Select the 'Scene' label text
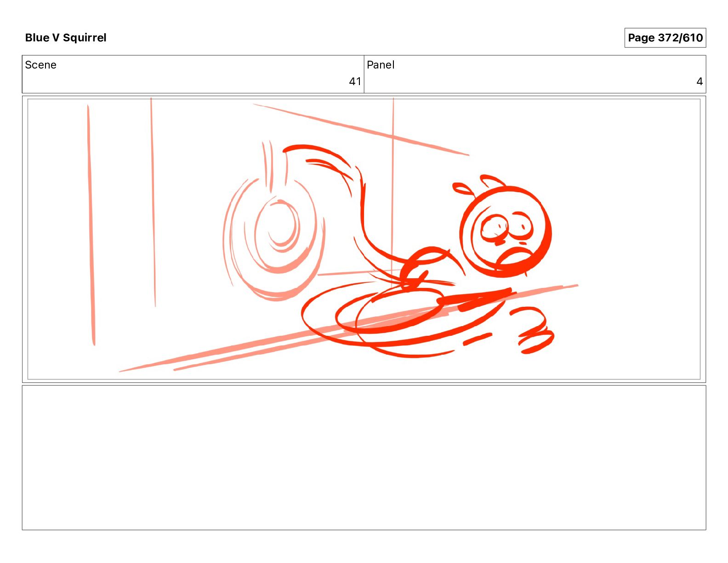The width and height of the screenshot is (728, 563). pos(41,65)
